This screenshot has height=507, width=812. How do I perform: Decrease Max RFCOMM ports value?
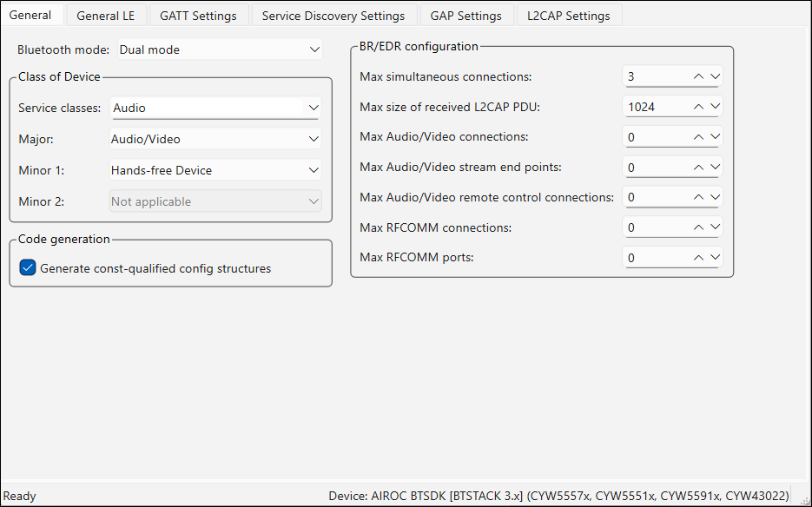[x=715, y=257]
